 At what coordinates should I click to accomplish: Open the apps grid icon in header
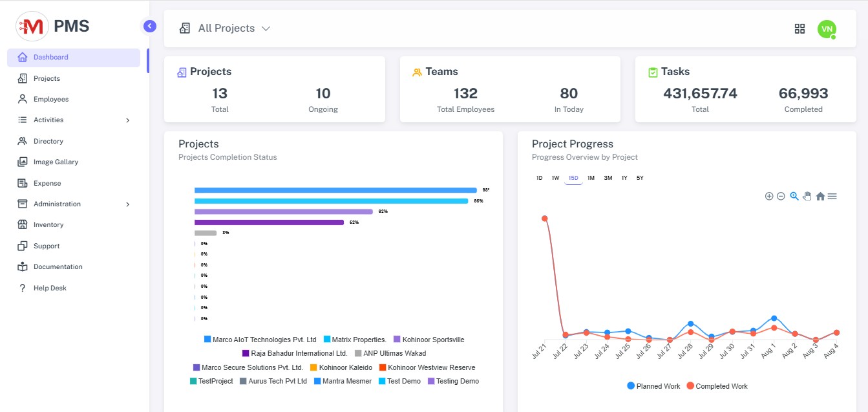(x=799, y=28)
